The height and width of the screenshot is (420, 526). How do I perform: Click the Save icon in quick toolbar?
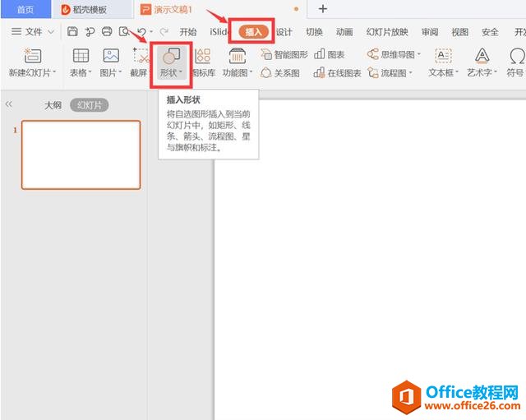click(72, 31)
